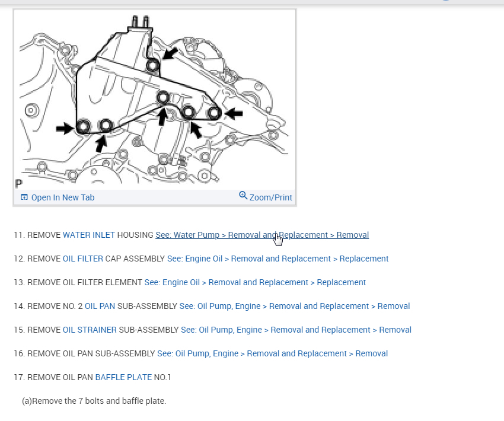
Task: Open OIL FILTER link in step 12
Action: pyautogui.click(x=83, y=259)
